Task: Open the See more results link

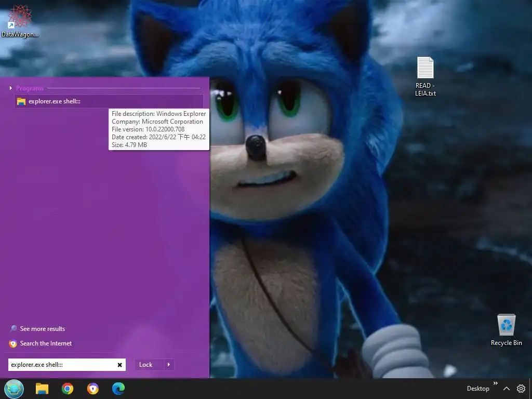Action: coord(43,329)
